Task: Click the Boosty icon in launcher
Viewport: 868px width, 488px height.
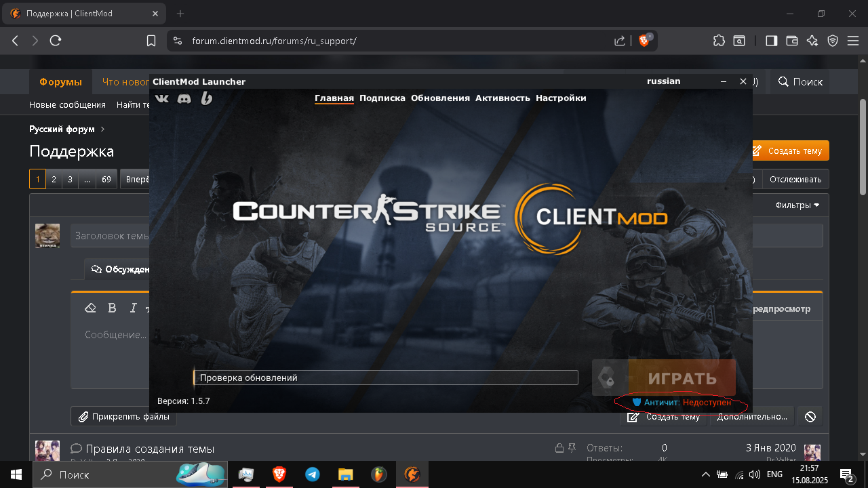Action: pos(207,98)
